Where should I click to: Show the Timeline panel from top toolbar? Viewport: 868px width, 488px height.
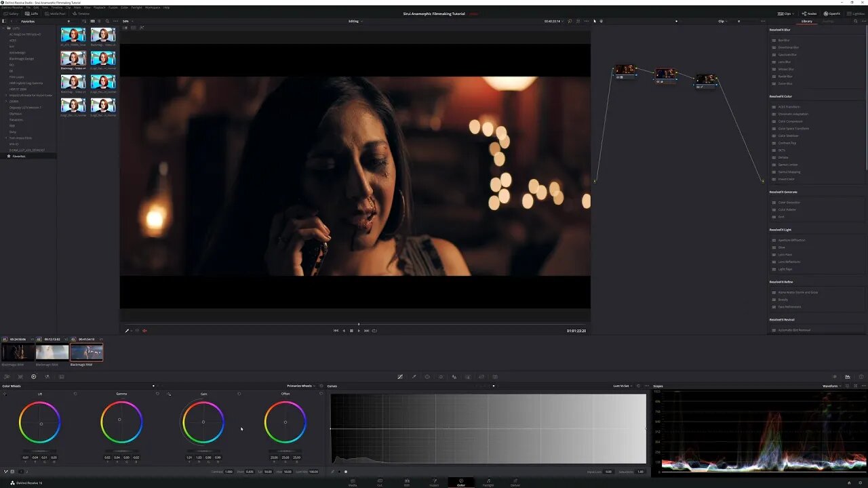[81, 14]
